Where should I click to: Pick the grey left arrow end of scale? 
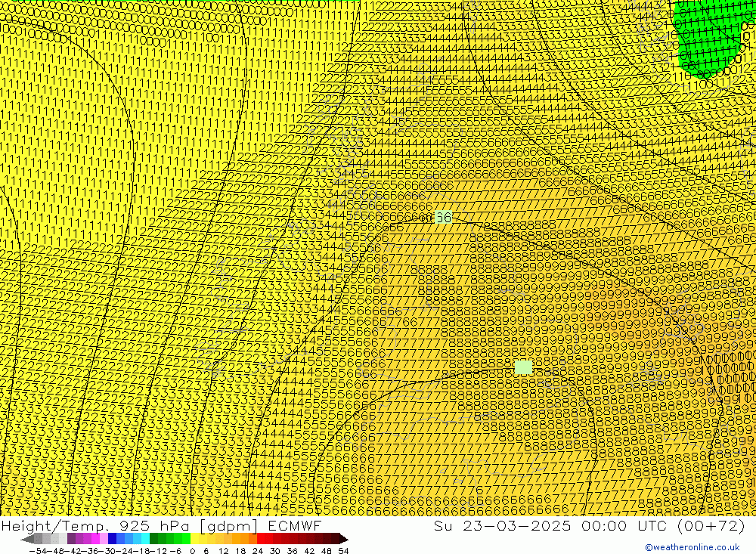[x=27, y=538]
